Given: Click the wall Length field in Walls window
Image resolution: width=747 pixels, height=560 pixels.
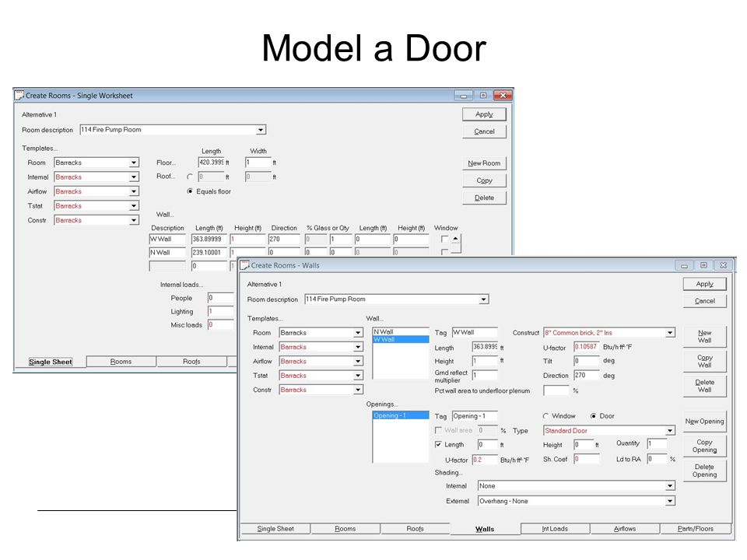Looking at the screenshot, I should tap(485, 347).
